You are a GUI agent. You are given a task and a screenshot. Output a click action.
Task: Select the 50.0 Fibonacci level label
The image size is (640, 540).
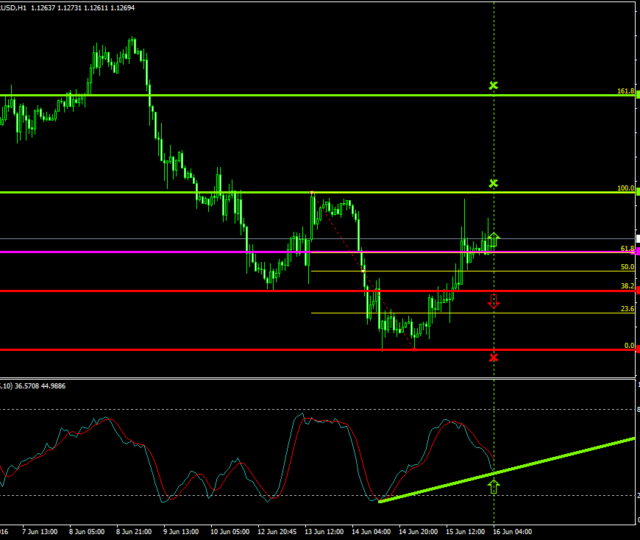point(627,267)
